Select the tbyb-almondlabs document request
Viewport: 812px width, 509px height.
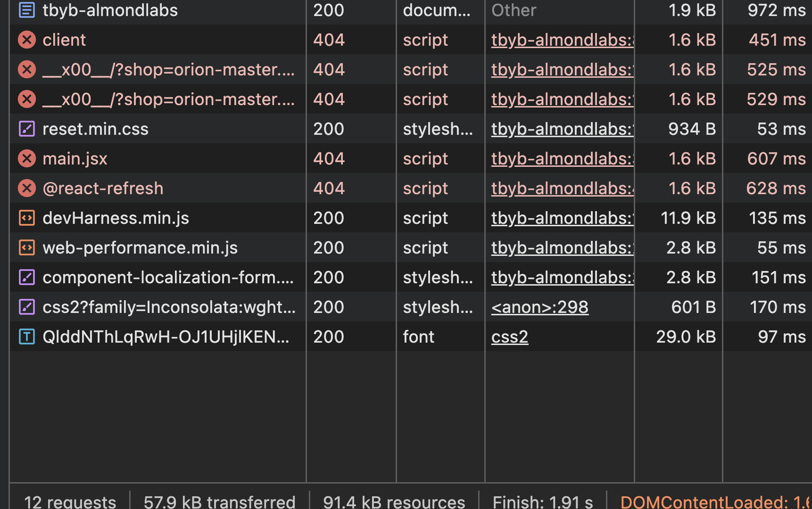click(x=411, y=10)
